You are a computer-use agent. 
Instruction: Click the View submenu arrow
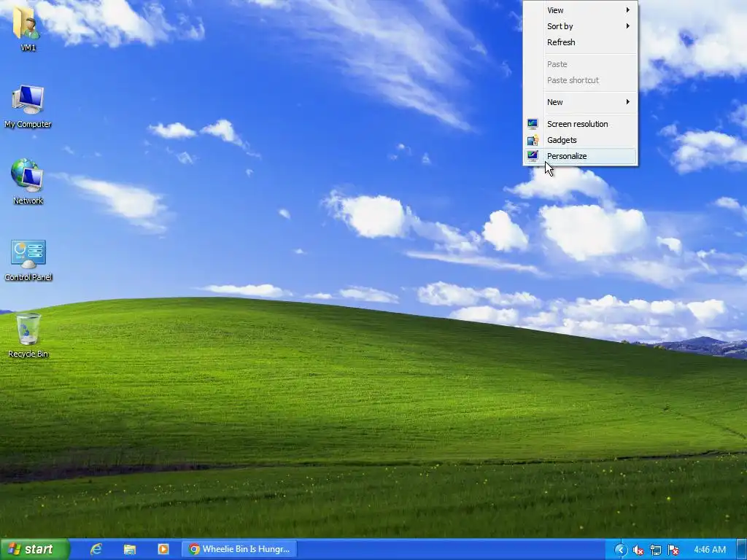tap(628, 10)
